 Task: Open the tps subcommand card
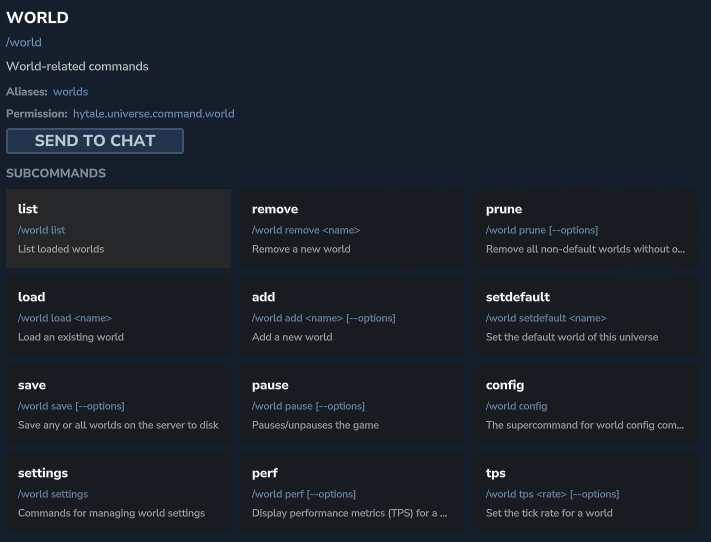pos(586,493)
